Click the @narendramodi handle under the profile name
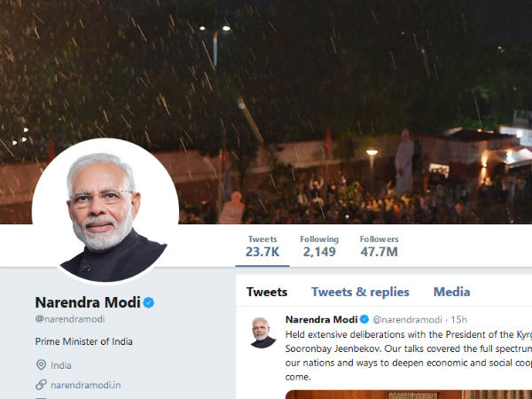Screen dimensions: 532x399 click(70, 319)
